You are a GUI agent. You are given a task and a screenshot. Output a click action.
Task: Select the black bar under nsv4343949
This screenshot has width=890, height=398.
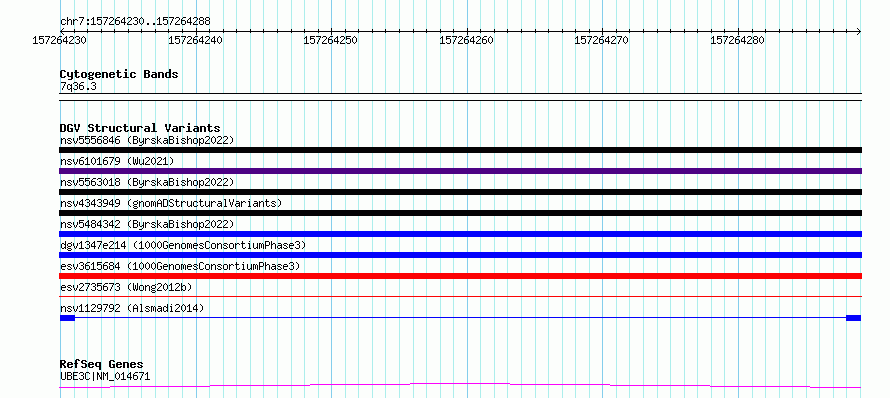(x=460, y=213)
